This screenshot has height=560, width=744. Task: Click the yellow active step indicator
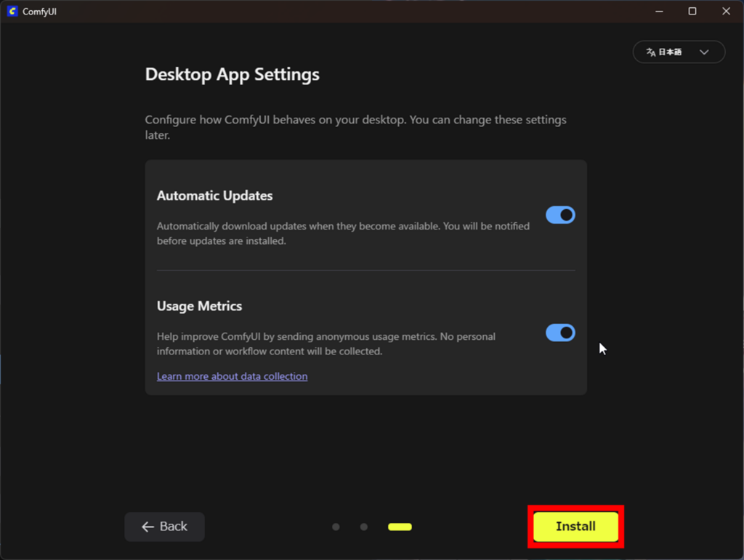click(x=400, y=527)
